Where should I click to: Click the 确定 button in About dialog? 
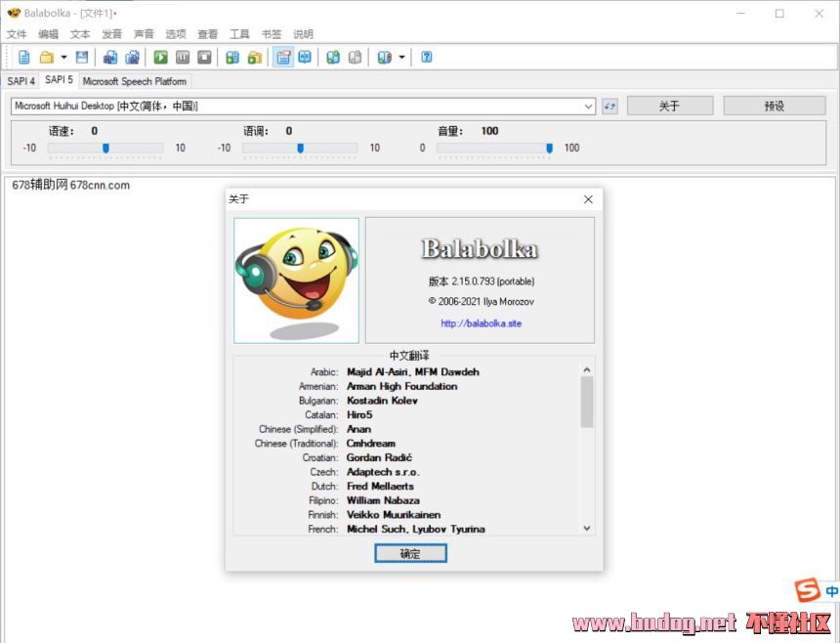coord(410,553)
